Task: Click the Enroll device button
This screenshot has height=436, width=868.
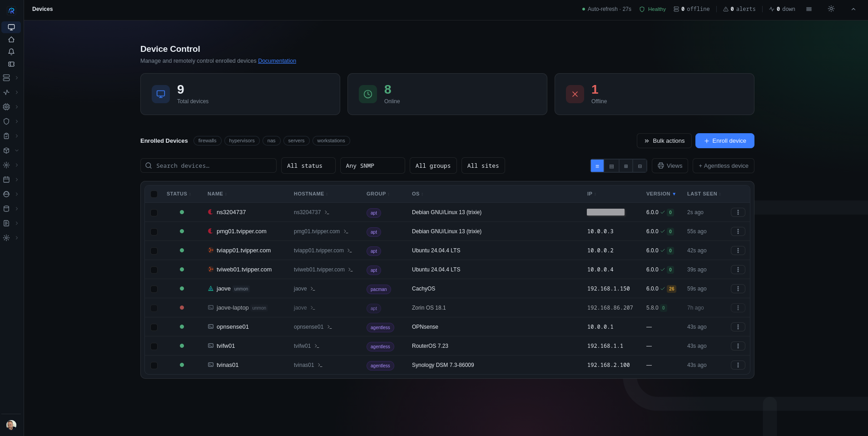Action: pos(724,141)
